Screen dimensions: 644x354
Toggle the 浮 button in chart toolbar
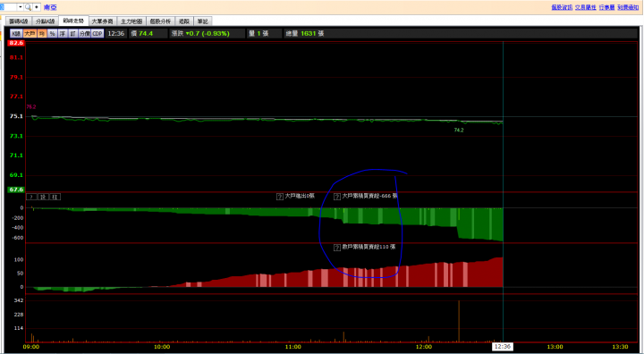pos(63,34)
